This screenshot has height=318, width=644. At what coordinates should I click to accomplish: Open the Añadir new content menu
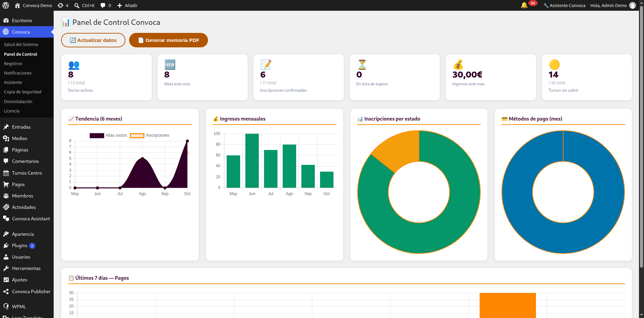(127, 5)
